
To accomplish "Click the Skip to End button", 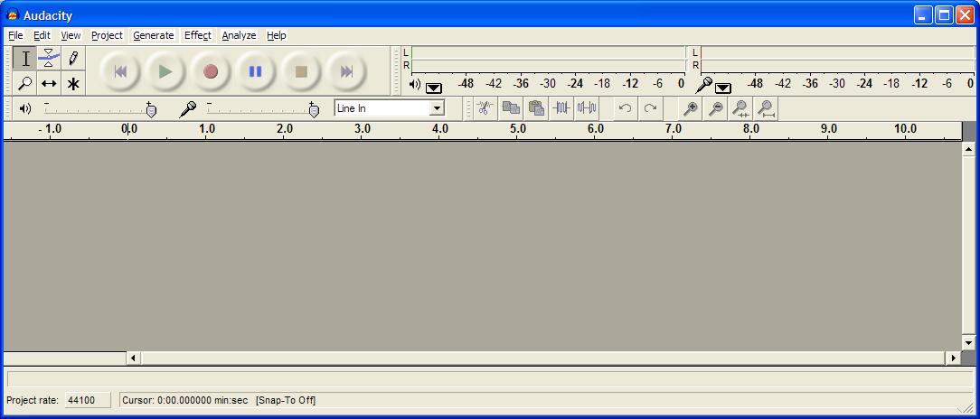I will coord(346,71).
